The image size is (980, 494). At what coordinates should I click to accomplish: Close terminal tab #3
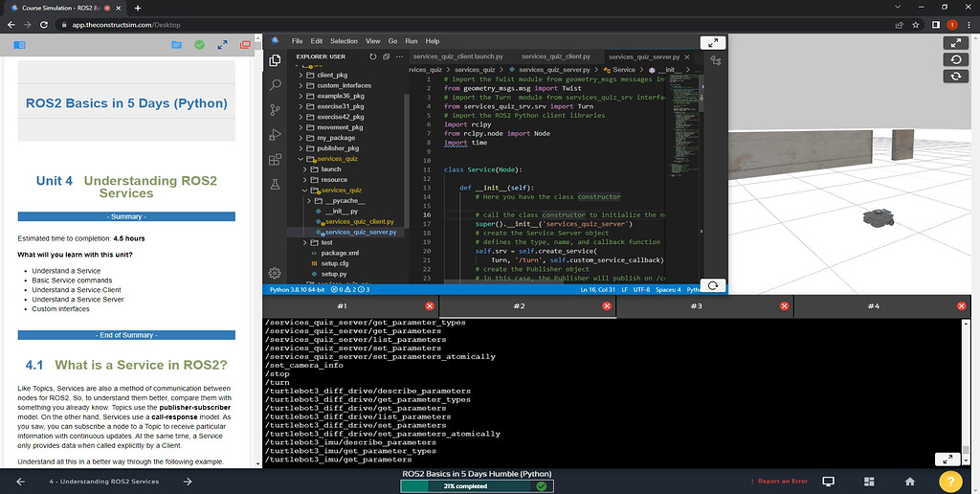point(784,306)
